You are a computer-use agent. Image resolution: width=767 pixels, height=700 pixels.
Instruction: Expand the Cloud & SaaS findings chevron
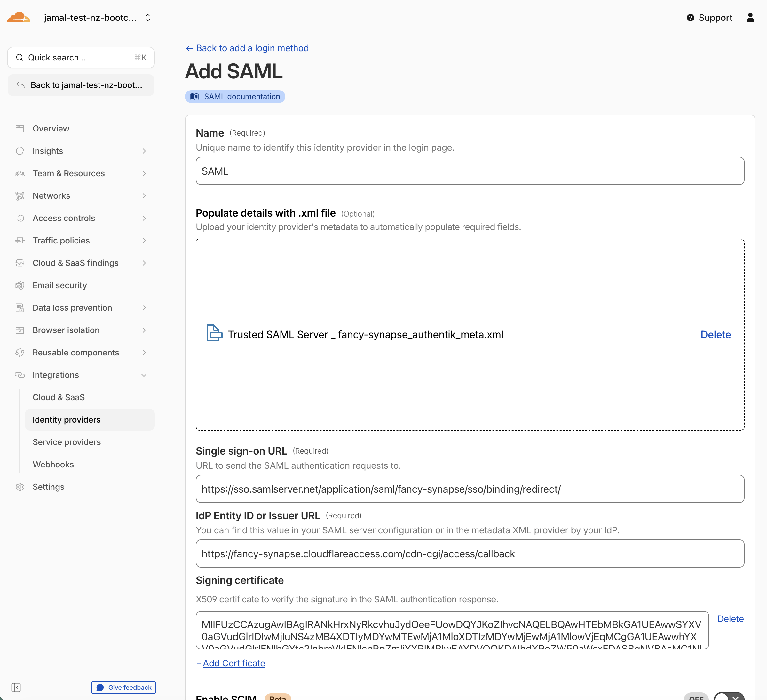pos(144,263)
